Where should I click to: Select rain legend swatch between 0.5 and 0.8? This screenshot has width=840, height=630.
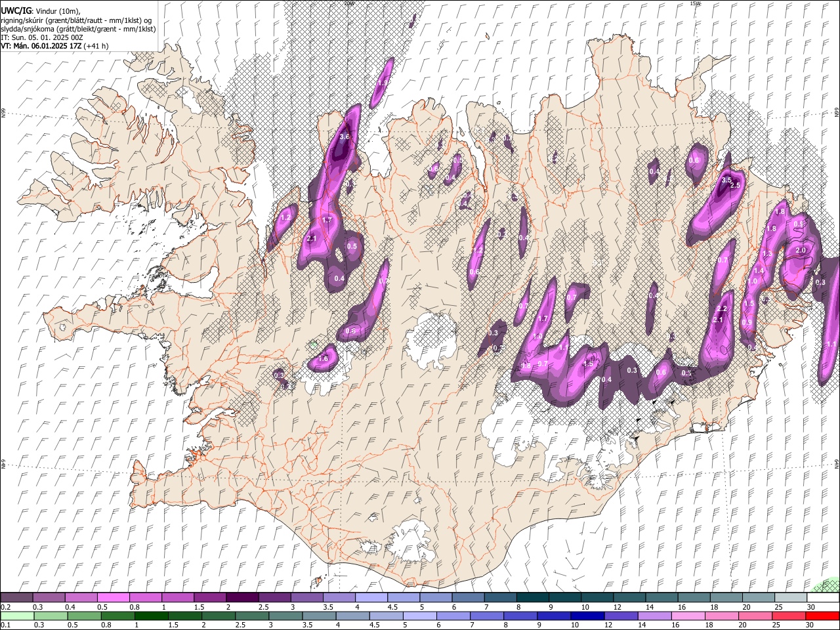click(83, 616)
